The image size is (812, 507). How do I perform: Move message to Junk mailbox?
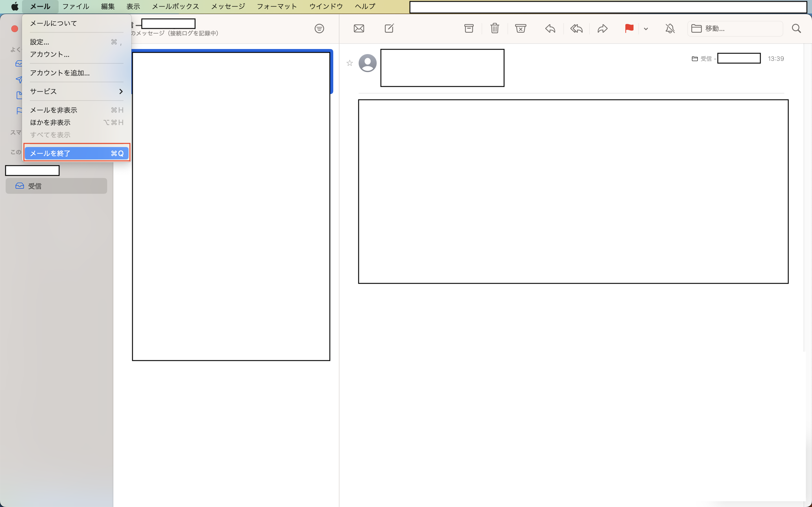click(520, 28)
